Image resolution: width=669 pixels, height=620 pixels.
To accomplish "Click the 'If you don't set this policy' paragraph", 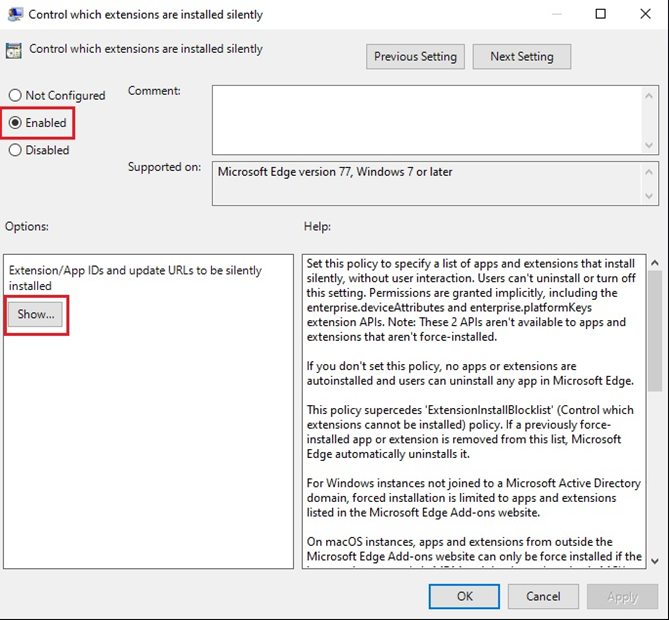I will click(x=470, y=373).
